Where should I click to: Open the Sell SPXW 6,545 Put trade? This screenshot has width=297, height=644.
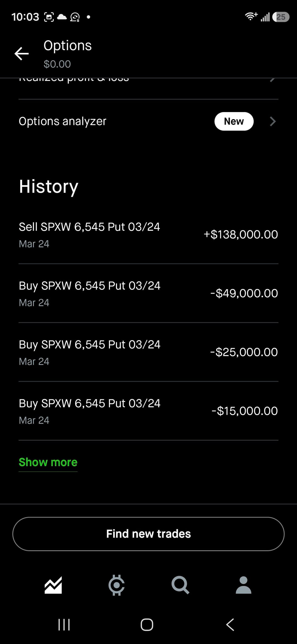tap(89, 234)
